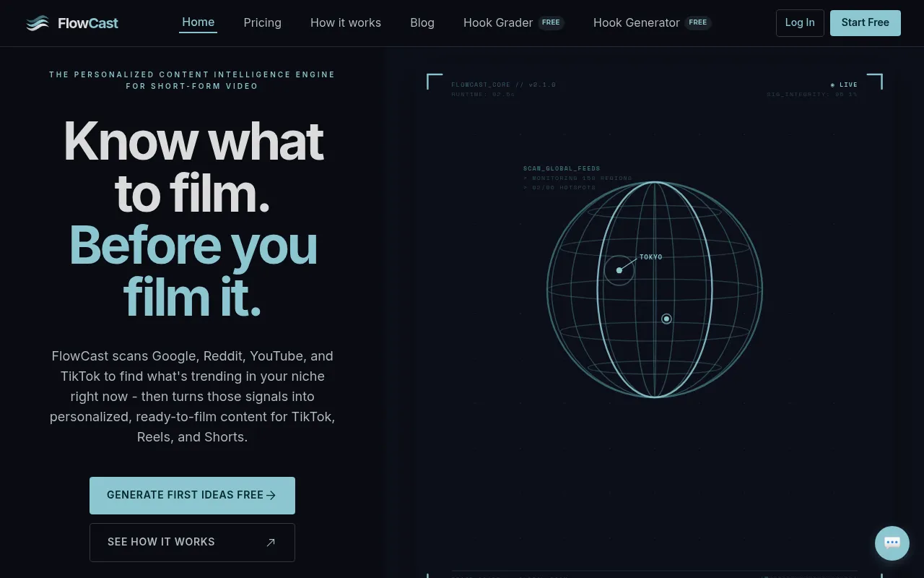The height and width of the screenshot is (578, 924).
Task: Click the FLOWCAST_CORE version text
Action: pos(503,85)
